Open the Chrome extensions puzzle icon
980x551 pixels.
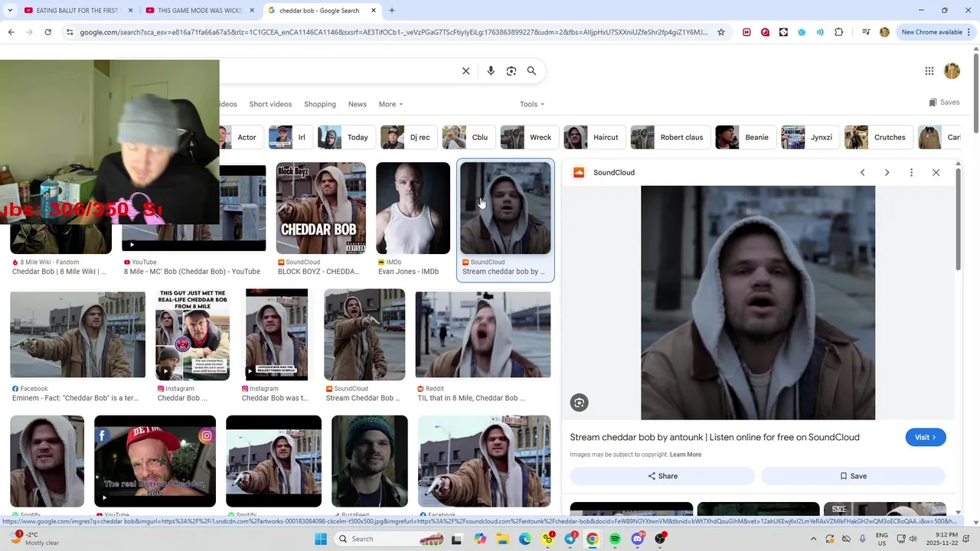(839, 32)
